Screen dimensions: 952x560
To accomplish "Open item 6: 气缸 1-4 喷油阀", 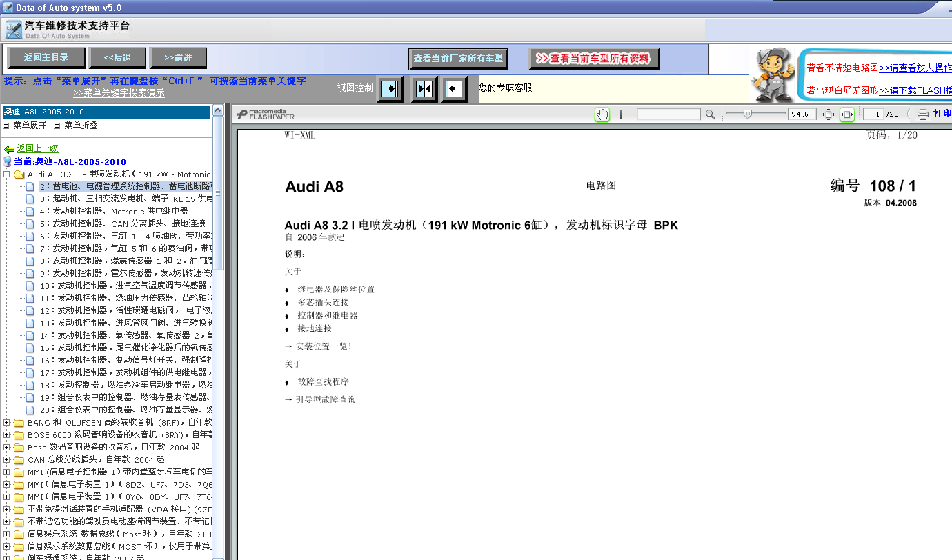I will tap(125, 236).
